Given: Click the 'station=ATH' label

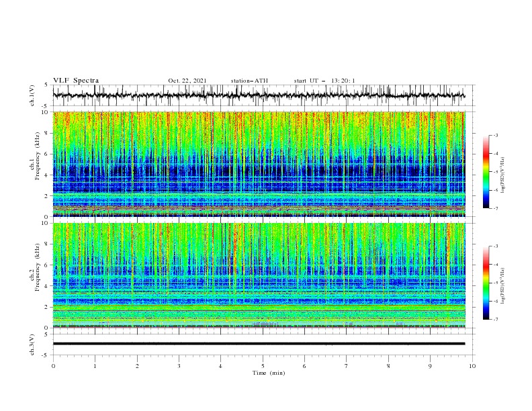Looking at the screenshot, I should click(249, 81).
